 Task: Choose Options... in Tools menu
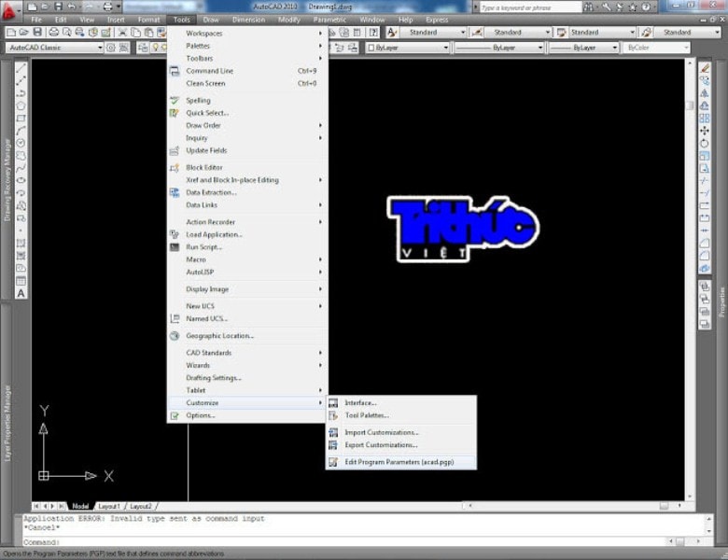pos(247,415)
